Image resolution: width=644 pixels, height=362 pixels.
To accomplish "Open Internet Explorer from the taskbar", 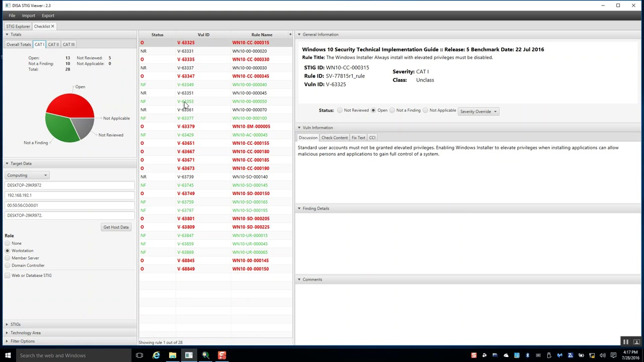I will click(x=156, y=355).
